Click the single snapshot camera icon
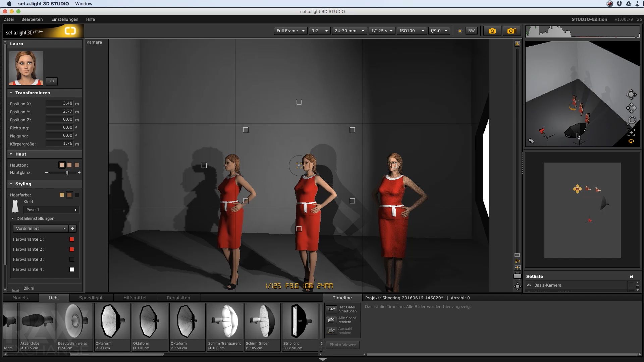Image resolution: width=644 pixels, height=362 pixels. pos(492,31)
